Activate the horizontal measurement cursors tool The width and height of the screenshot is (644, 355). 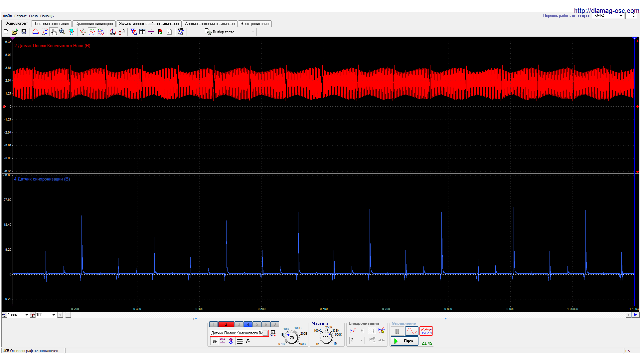tap(36, 32)
